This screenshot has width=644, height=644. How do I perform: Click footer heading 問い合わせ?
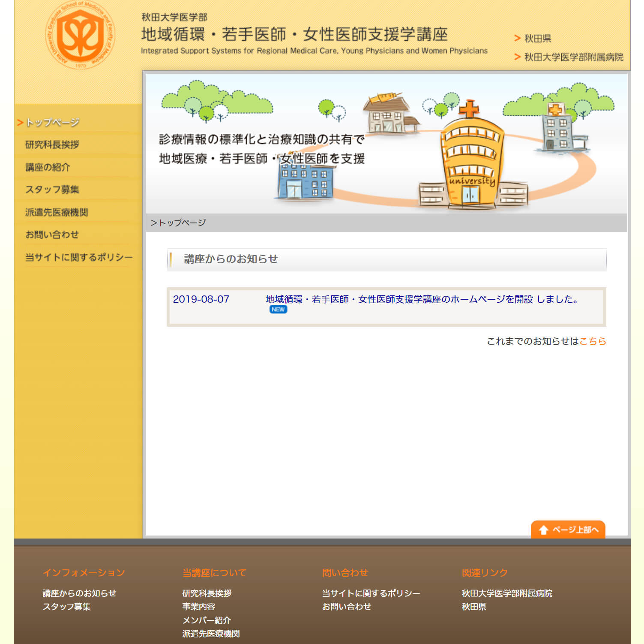(x=345, y=573)
